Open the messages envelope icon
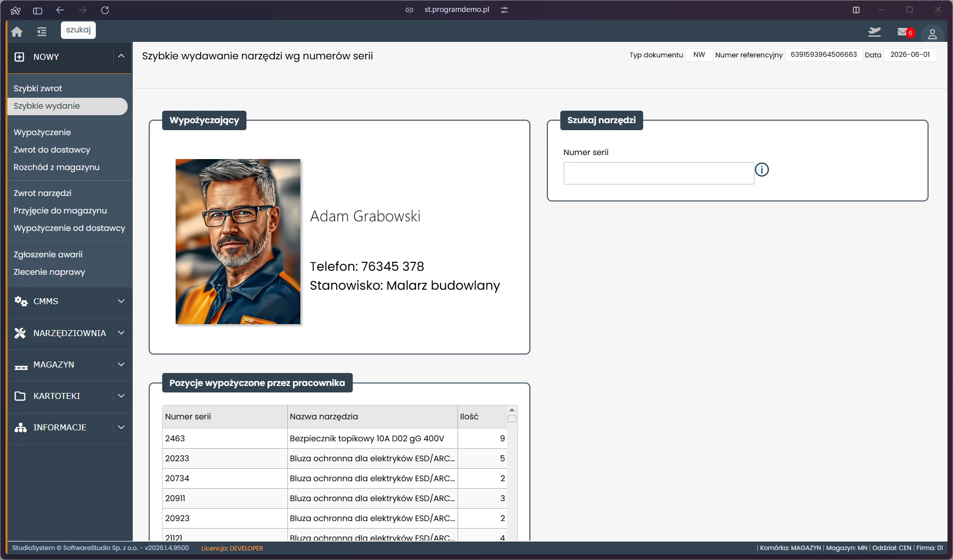 tap(903, 32)
